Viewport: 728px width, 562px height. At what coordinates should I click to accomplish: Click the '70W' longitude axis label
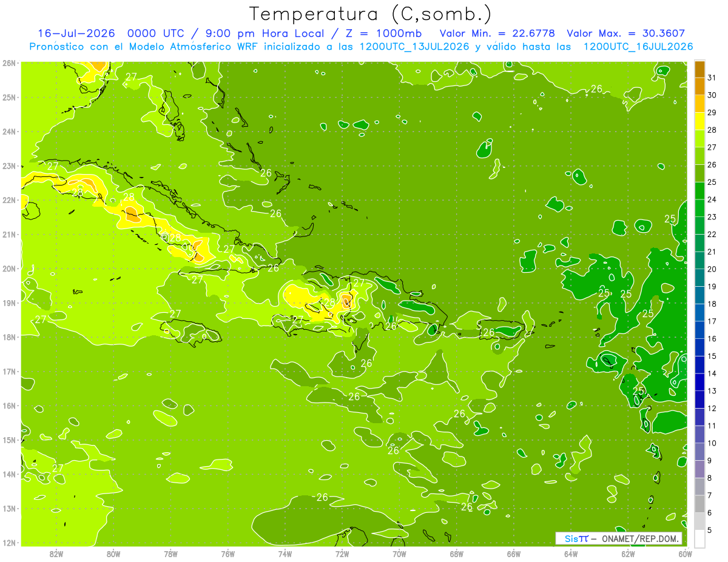coord(399,554)
